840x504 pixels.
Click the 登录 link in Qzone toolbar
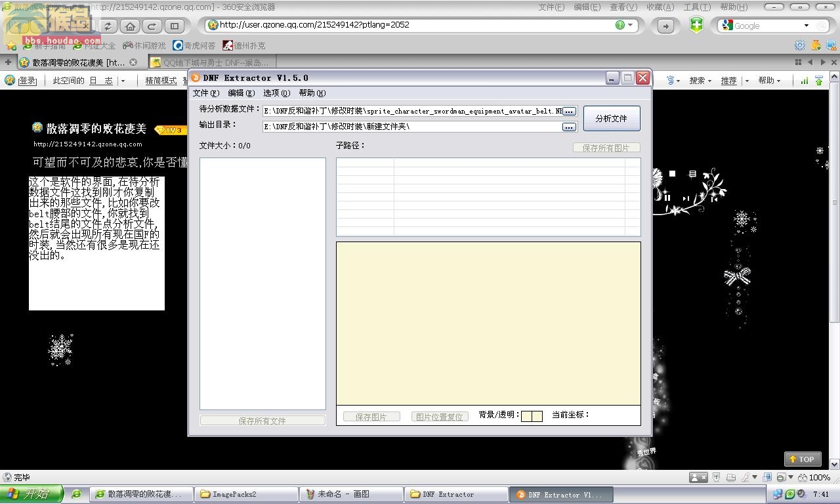pyautogui.click(x=27, y=80)
